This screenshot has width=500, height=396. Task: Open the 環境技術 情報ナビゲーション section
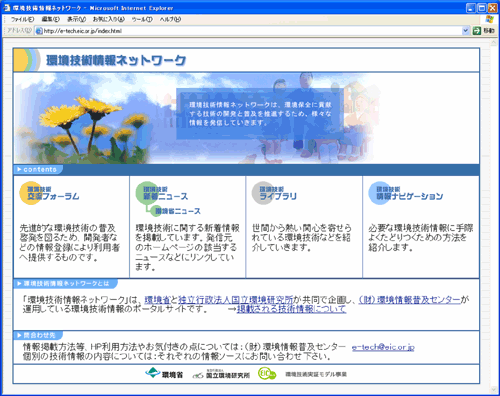click(406, 193)
